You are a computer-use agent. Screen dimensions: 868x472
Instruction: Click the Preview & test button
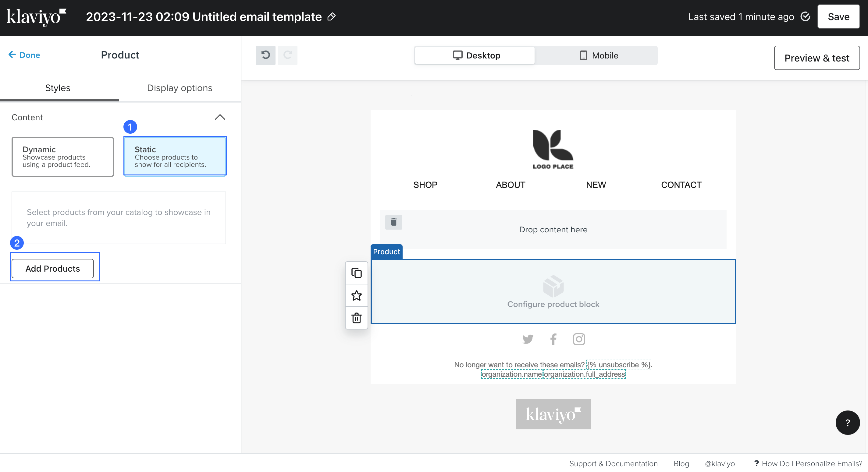pyautogui.click(x=816, y=58)
